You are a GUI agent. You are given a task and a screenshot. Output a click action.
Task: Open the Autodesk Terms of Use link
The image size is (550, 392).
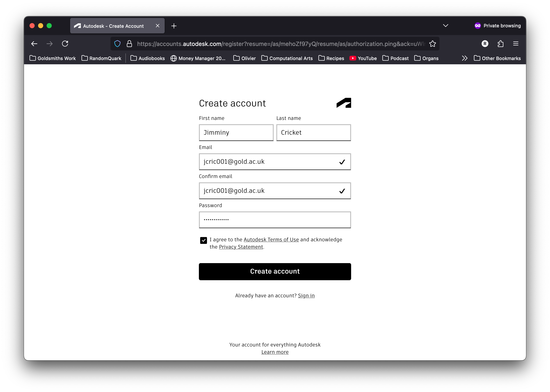pyautogui.click(x=271, y=239)
